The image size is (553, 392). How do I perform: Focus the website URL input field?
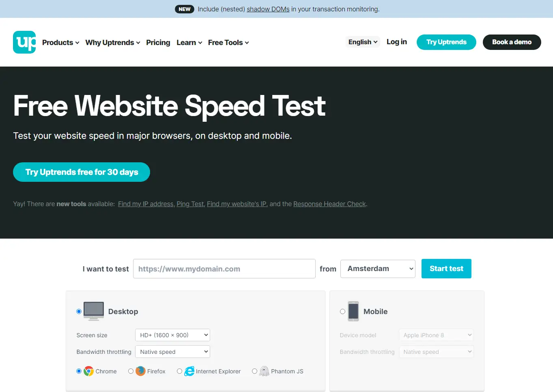tap(224, 269)
